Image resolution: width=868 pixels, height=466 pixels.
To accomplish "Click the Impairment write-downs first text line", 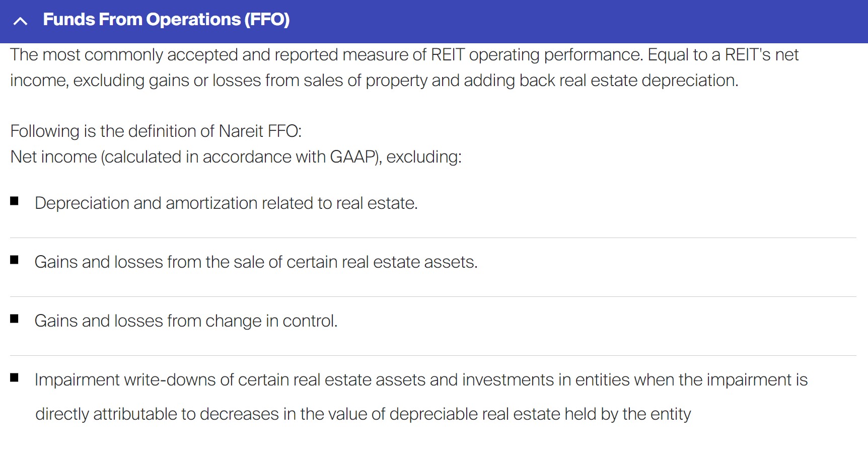I will (421, 379).
